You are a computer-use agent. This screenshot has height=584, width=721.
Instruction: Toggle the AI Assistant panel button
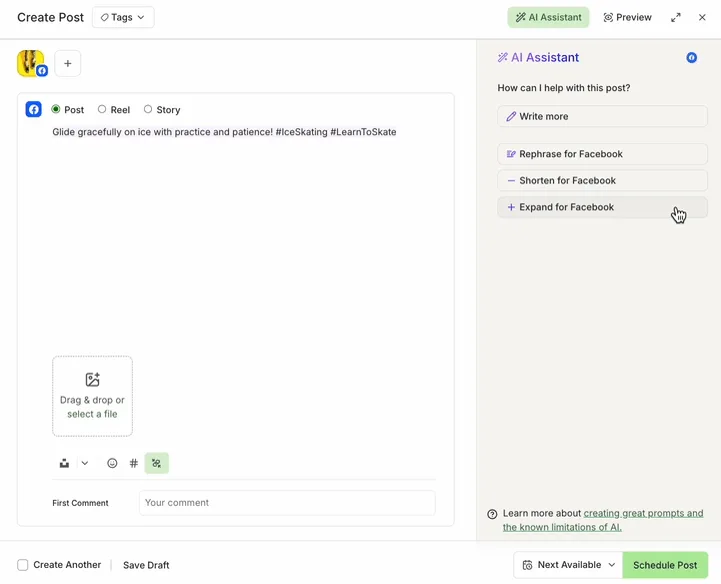[x=548, y=17]
